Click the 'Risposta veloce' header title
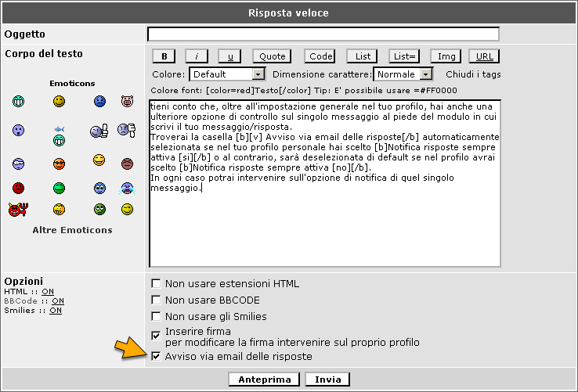578x392 pixels. 288,13
